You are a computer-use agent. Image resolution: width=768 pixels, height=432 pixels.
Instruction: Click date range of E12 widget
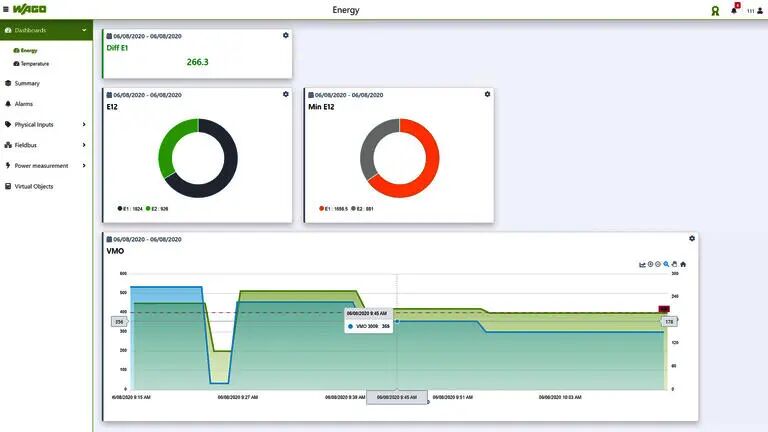[147, 95]
